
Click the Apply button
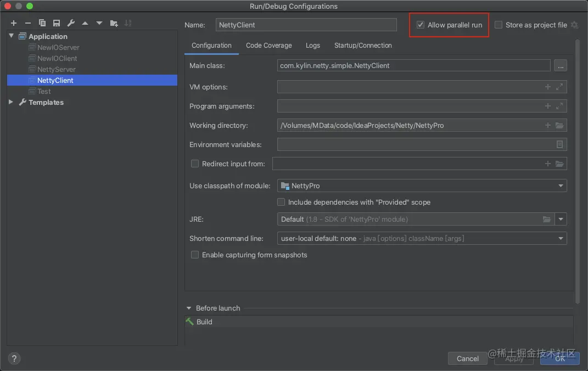pyautogui.click(x=514, y=358)
